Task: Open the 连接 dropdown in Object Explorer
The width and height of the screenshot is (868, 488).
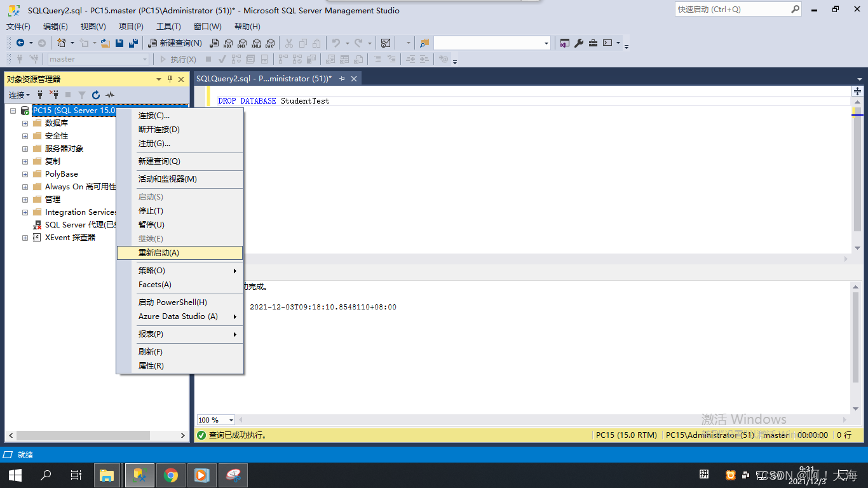Action: tap(19, 95)
